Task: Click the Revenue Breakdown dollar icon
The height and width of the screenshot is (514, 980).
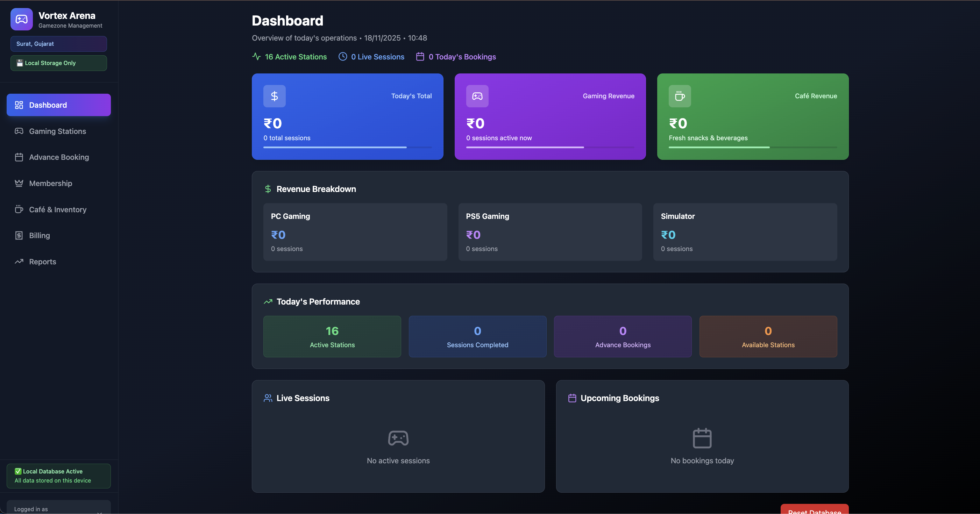Action: point(268,189)
